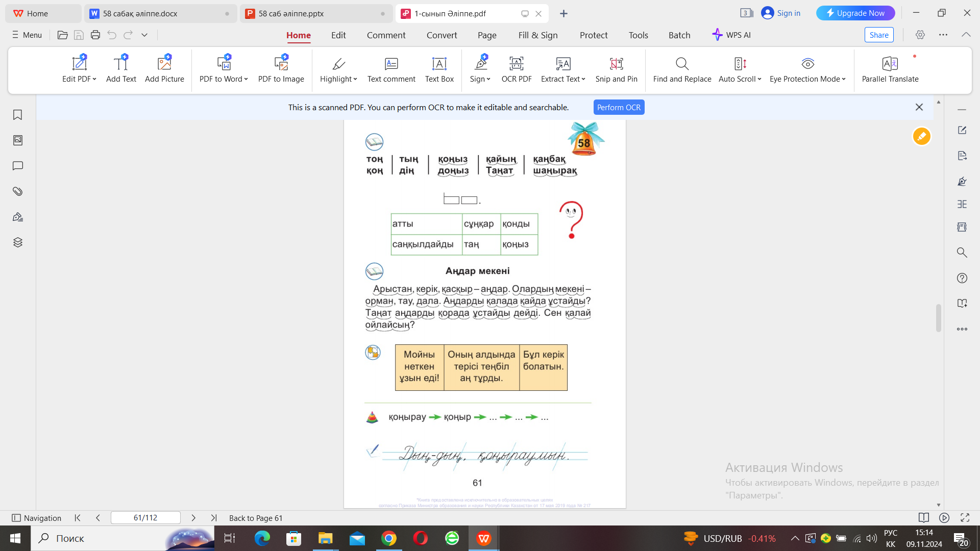Open the attachments paperclip panel

point(17,191)
